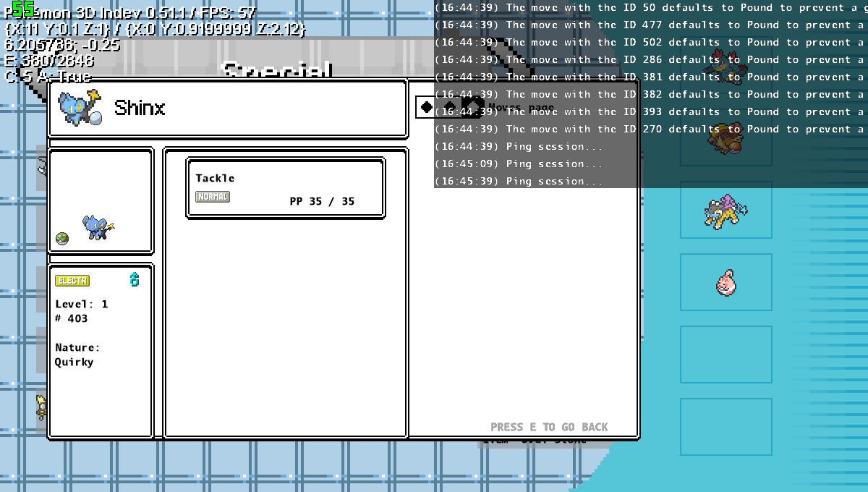Click the 'Shinx' name text in the header

tap(140, 108)
